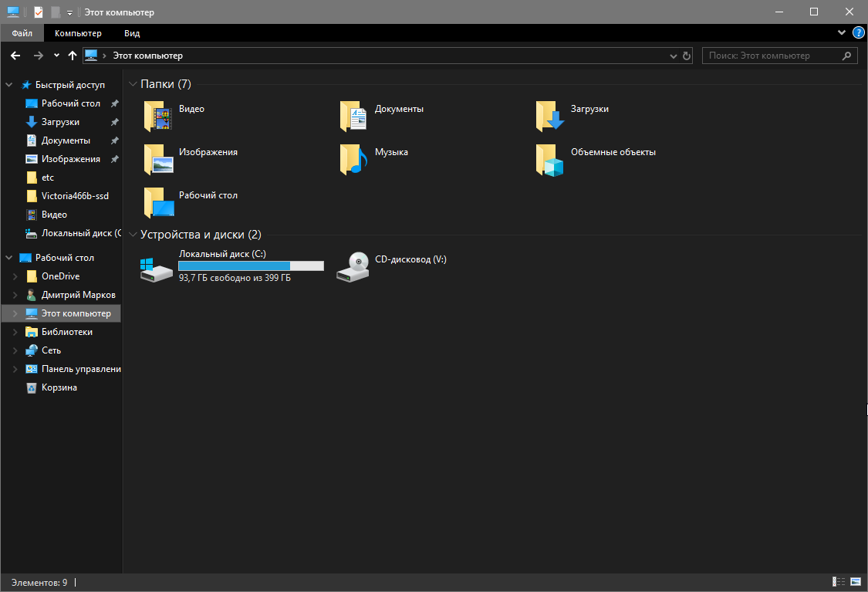Click the address bar computer icon
The width and height of the screenshot is (868, 592).
91,56
